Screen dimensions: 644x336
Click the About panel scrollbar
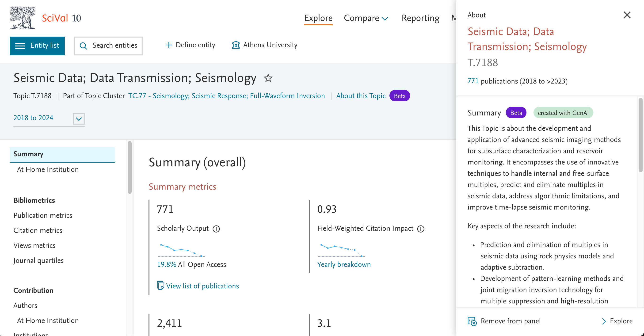coord(640,135)
